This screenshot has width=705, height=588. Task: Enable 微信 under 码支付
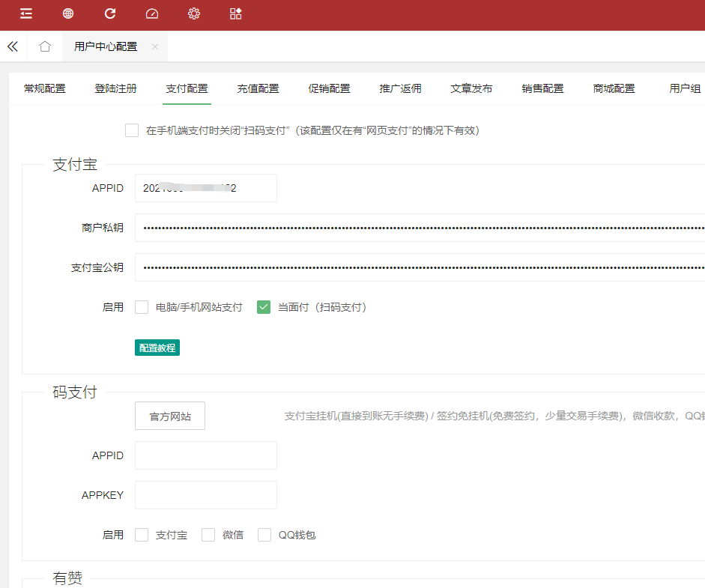click(208, 535)
